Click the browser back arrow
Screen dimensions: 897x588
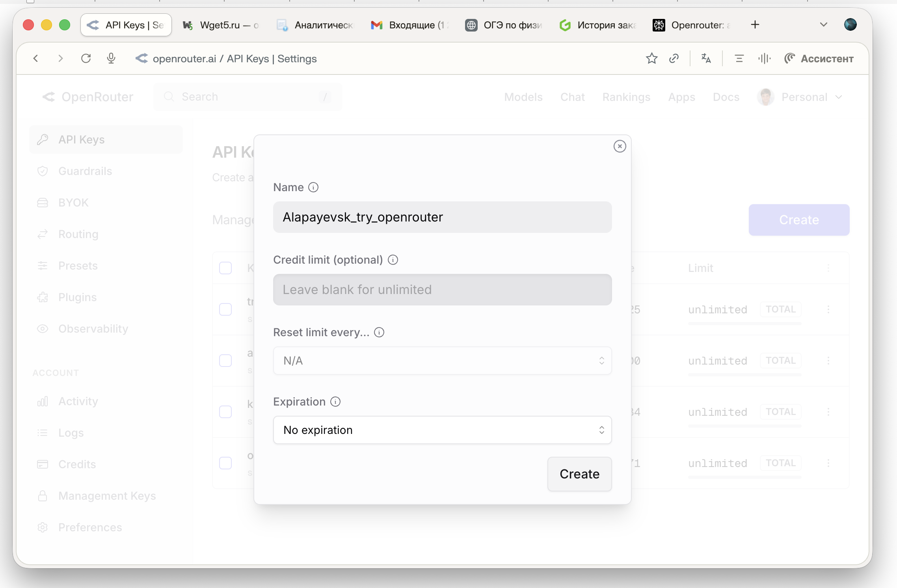point(35,58)
